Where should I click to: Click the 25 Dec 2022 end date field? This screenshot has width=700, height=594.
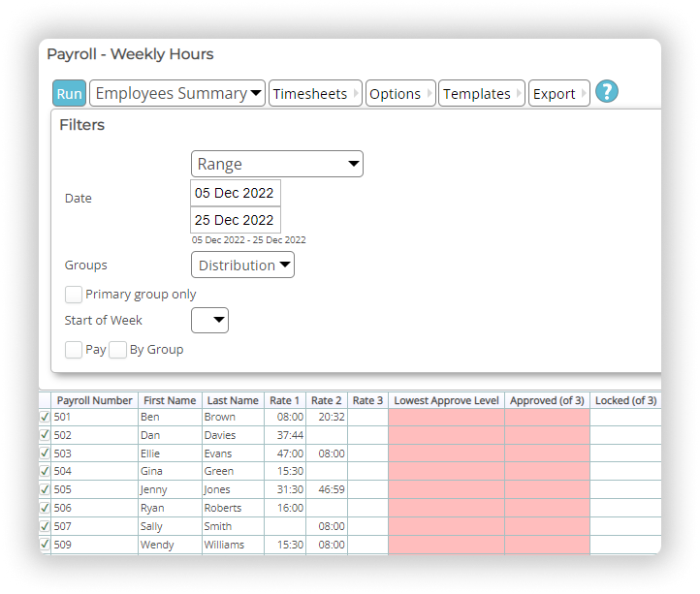[236, 220]
